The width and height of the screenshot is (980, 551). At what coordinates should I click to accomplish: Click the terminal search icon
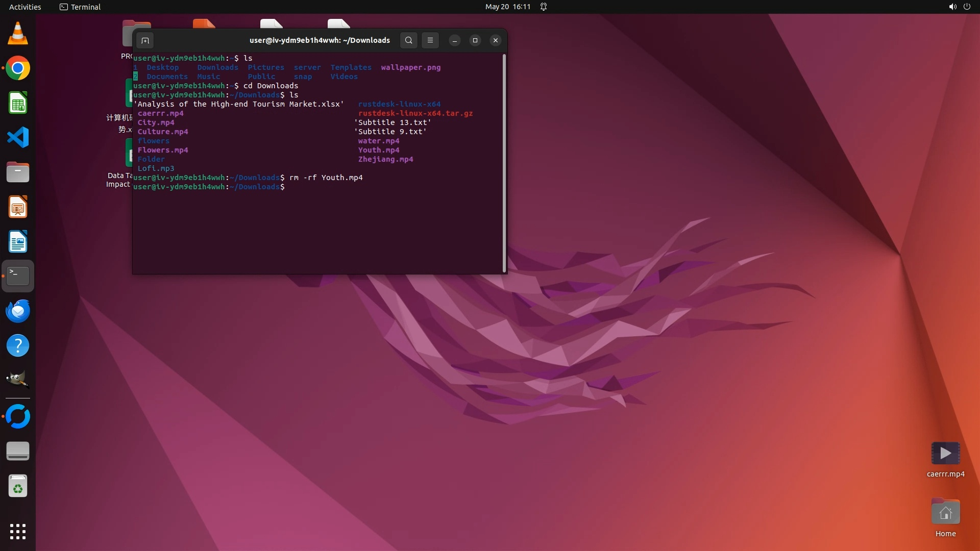pos(408,40)
